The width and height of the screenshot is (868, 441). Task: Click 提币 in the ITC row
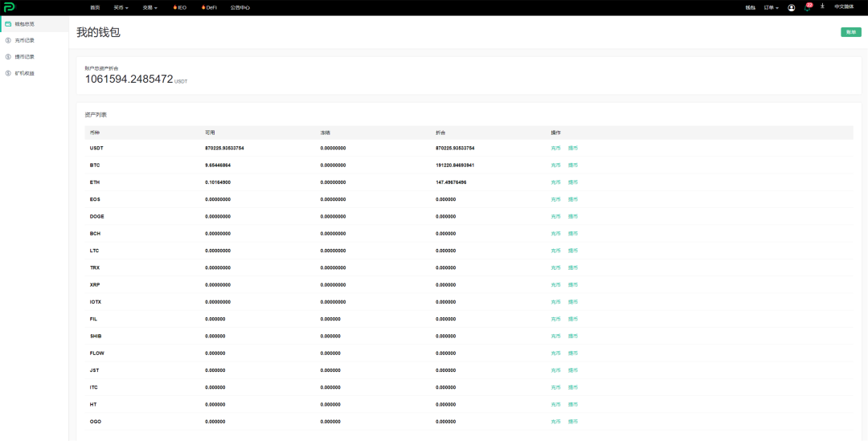(573, 387)
